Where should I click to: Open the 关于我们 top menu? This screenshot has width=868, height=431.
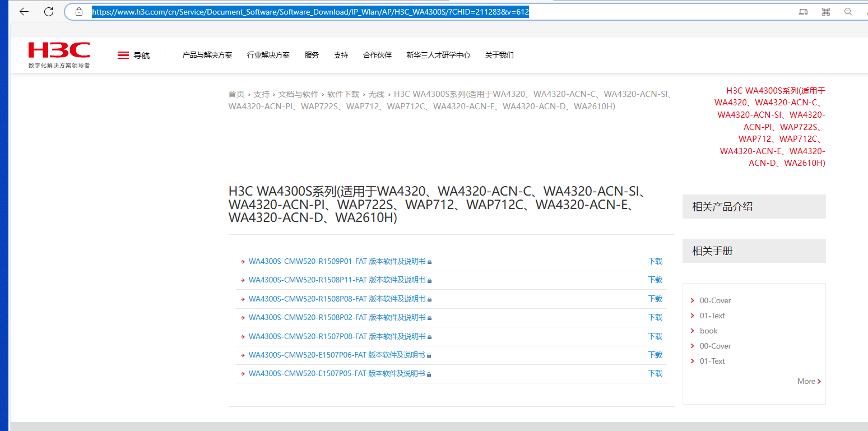pyautogui.click(x=499, y=55)
